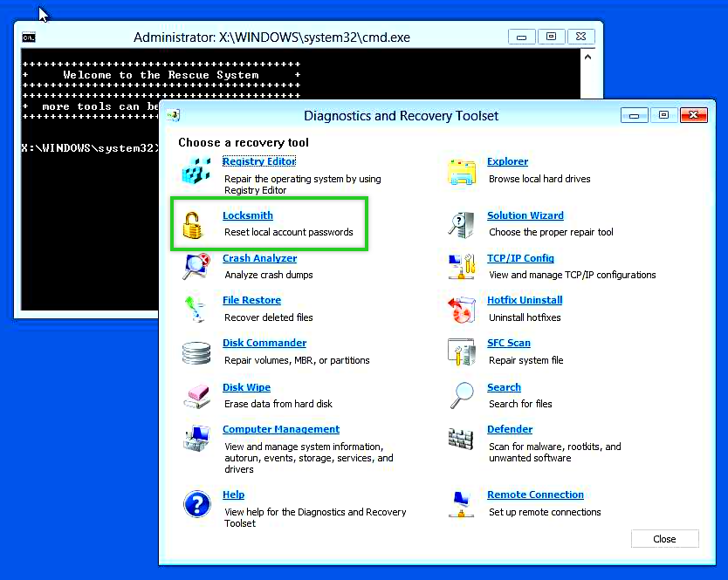Open the TCP/IP Config link
Screen dimensions: 728x580
click(520, 258)
